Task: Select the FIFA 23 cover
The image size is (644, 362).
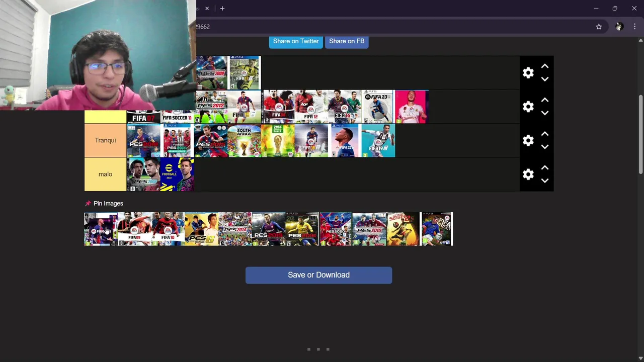Action: coord(378,107)
